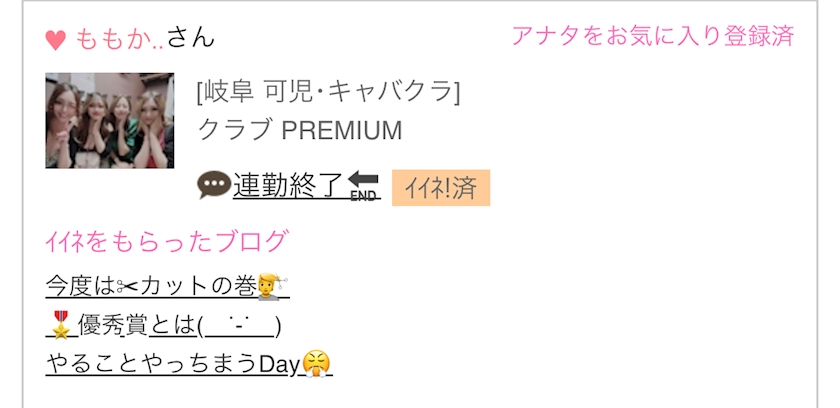
Task: Open the やることやっちまうDay blog link
Action: (172, 365)
